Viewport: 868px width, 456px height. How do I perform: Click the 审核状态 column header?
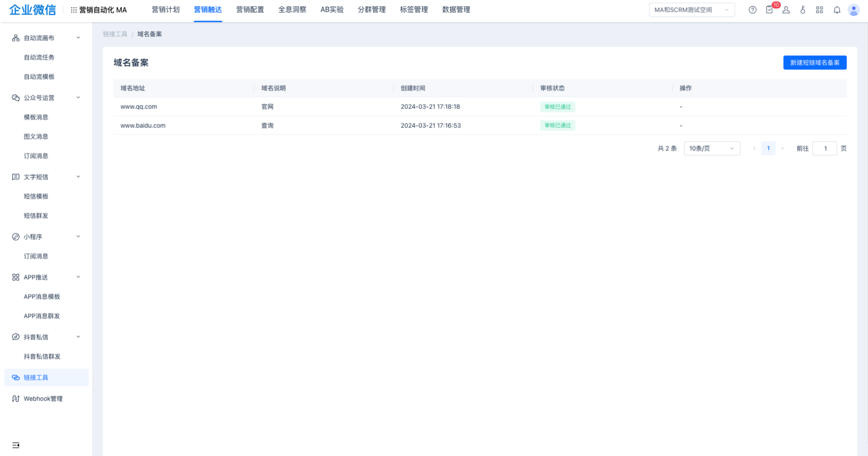click(552, 88)
